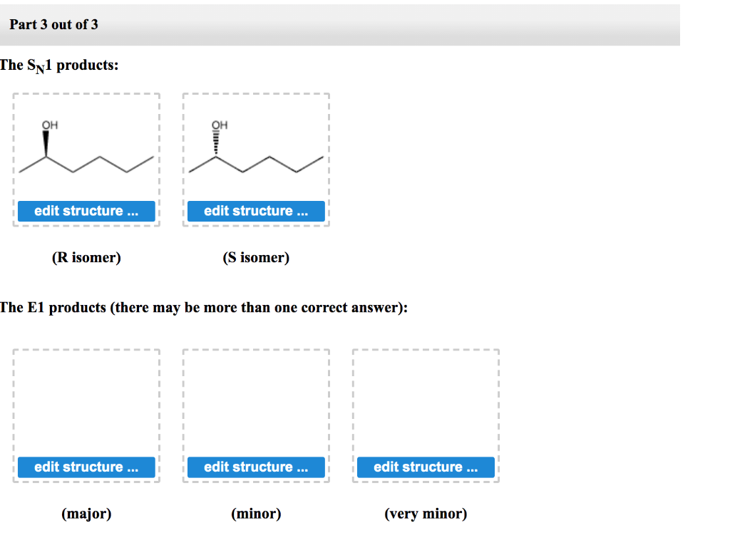
Task: Open the structure editor for the very minor E1 product
Action: click(x=426, y=467)
